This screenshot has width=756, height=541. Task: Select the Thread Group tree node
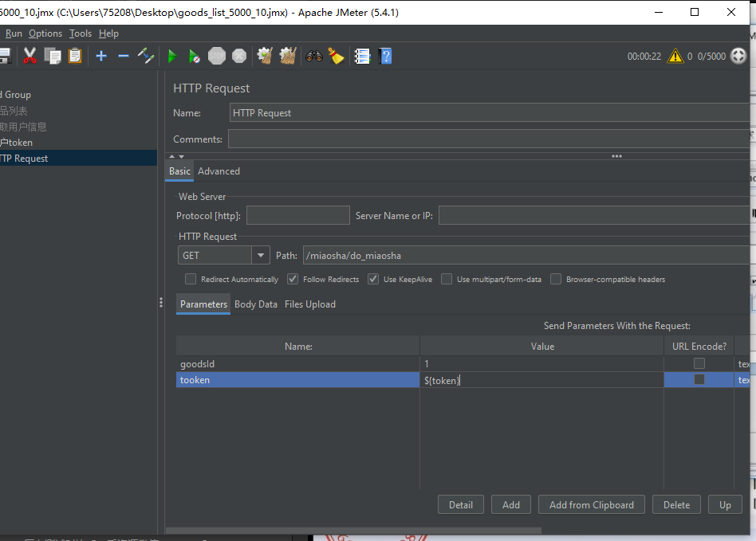[15, 95]
